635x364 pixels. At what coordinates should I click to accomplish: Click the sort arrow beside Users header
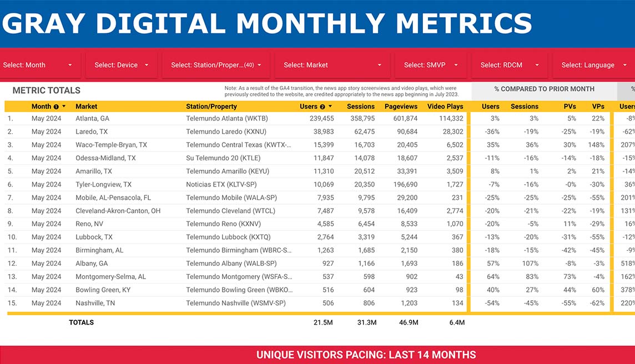[330, 107]
